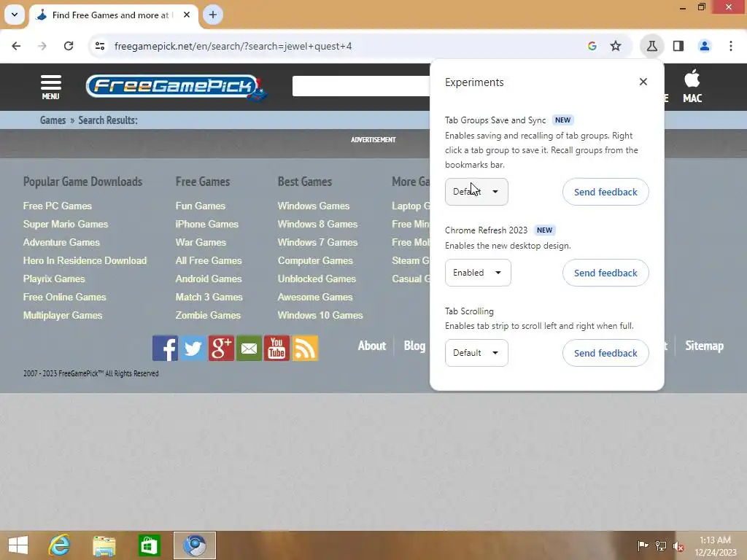The width and height of the screenshot is (747, 560).
Task: Go back to previous page
Action: point(16,46)
